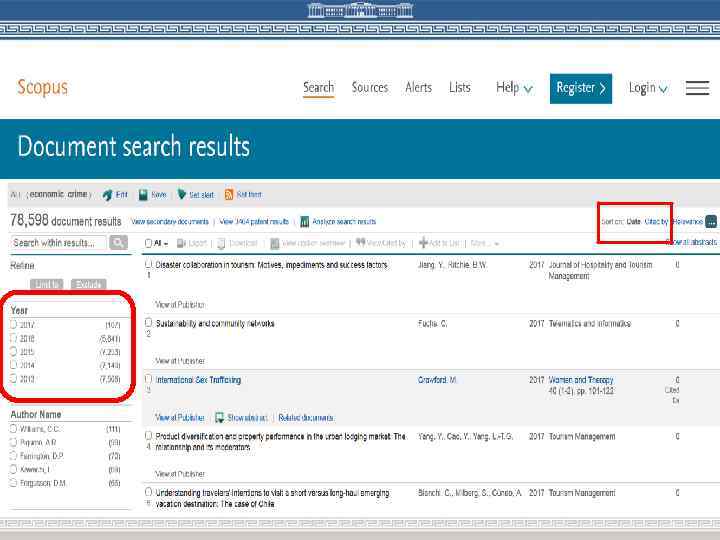Open the Login dropdown
This screenshot has height=540, width=720.
pyautogui.click(x=648, y=88)
